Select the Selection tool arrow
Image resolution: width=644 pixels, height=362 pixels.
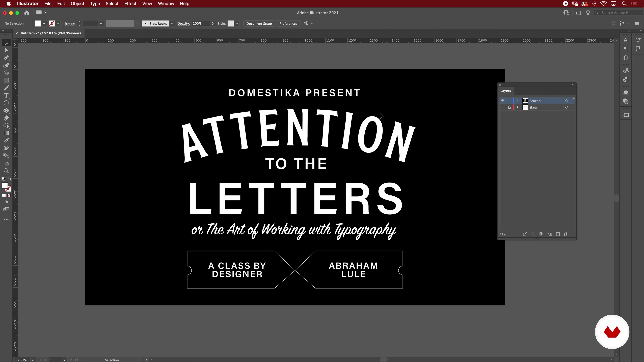[6, 43]
